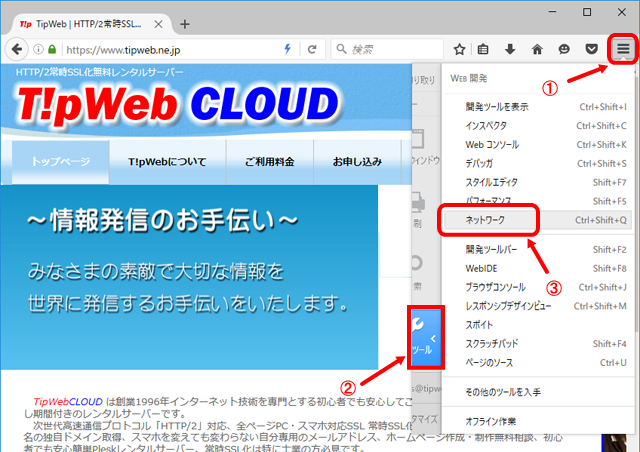
Task: Open the Firefox hamburger menu
Action: (623, 49)
